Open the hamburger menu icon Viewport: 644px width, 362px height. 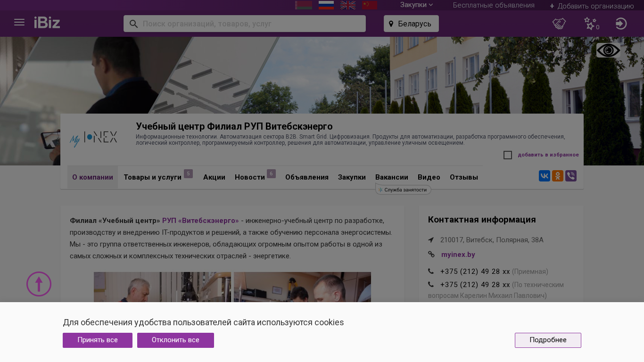[19, 22]
